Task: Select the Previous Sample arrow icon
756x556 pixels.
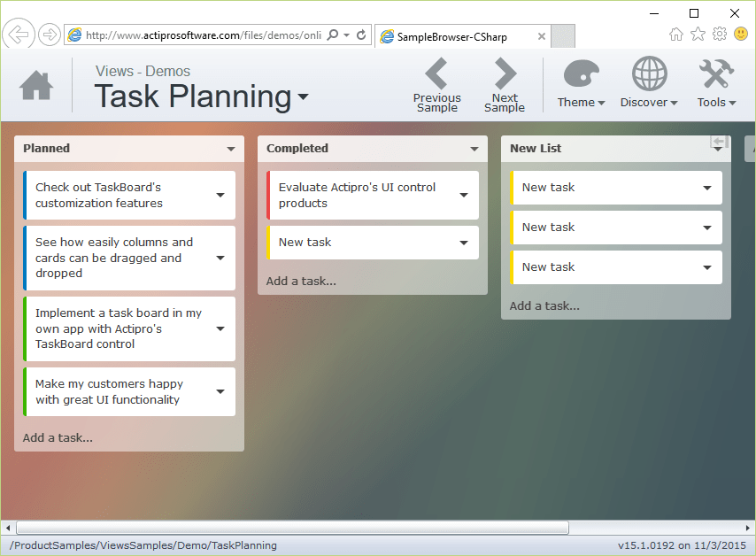Action: click(x=437, y=73)
